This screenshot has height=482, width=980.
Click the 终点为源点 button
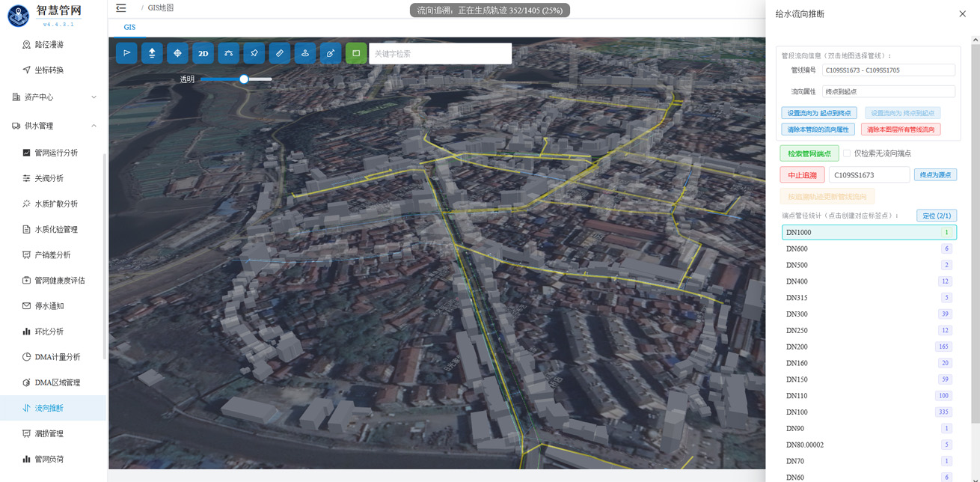coord(935,175)
